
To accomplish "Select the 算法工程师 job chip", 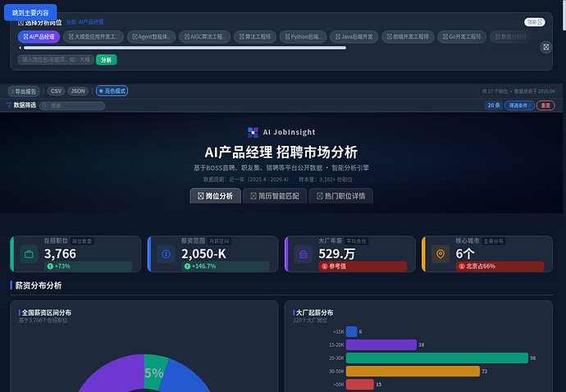I will tap(255, 37).
